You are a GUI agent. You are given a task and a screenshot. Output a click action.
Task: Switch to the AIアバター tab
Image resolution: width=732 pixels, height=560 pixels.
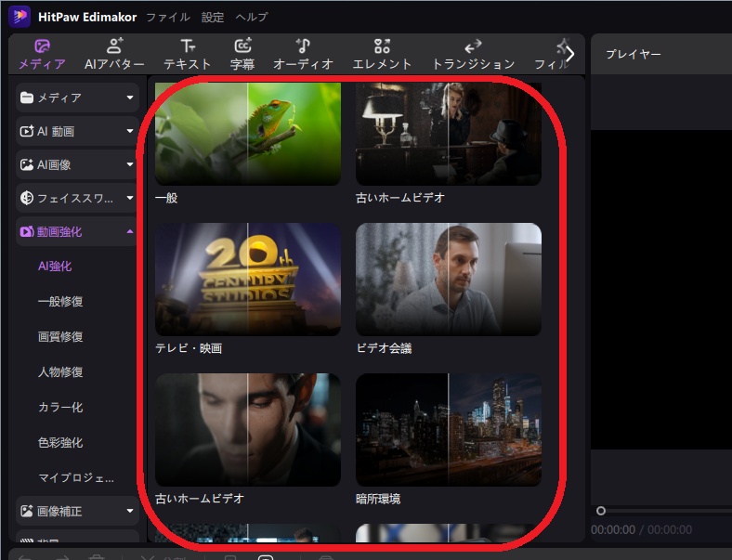click(114, 54)
